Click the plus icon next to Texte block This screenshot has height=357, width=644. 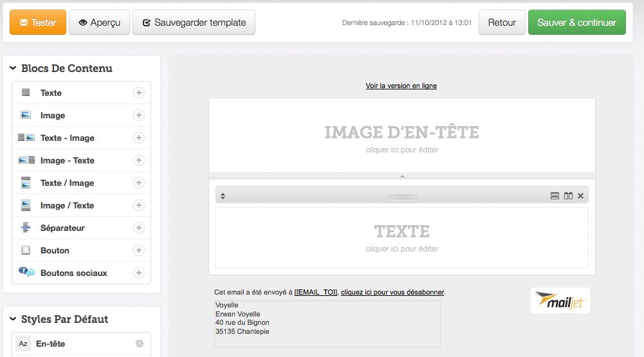tap(138, 93)
